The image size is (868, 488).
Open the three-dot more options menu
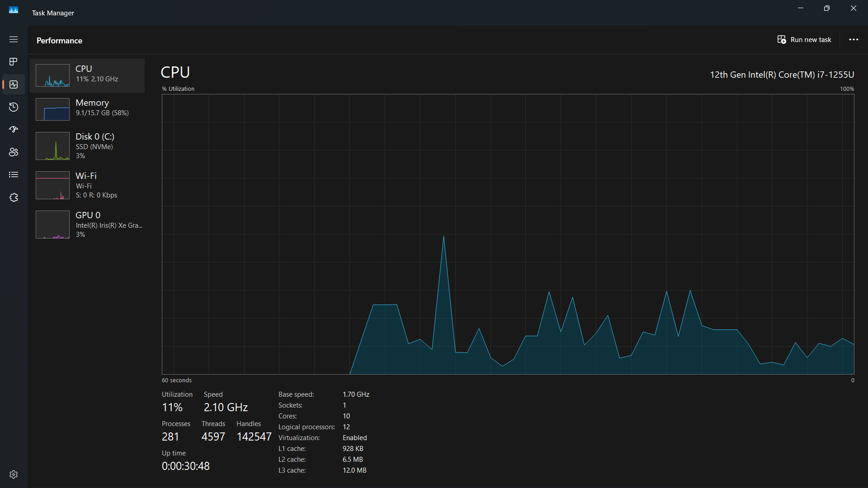[x=854, y=40]
